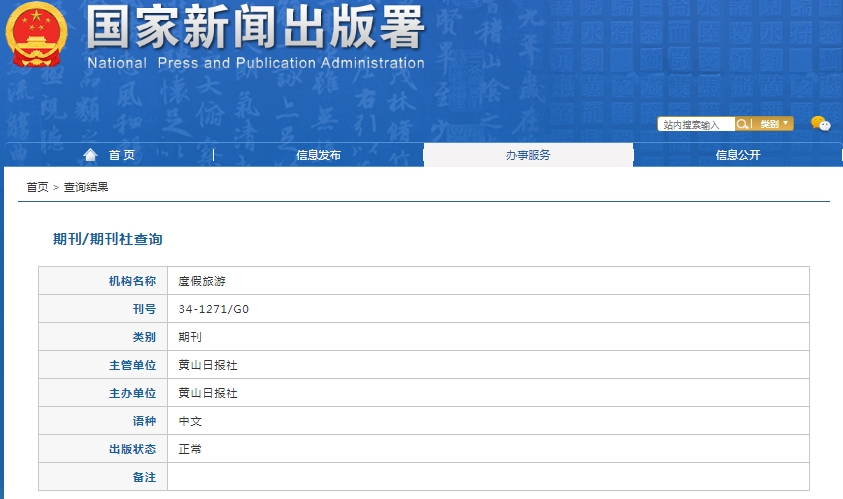Select the 度假旅游 organization name cell
This screenshot has height=499, width=843.
(x=202, y=281)
